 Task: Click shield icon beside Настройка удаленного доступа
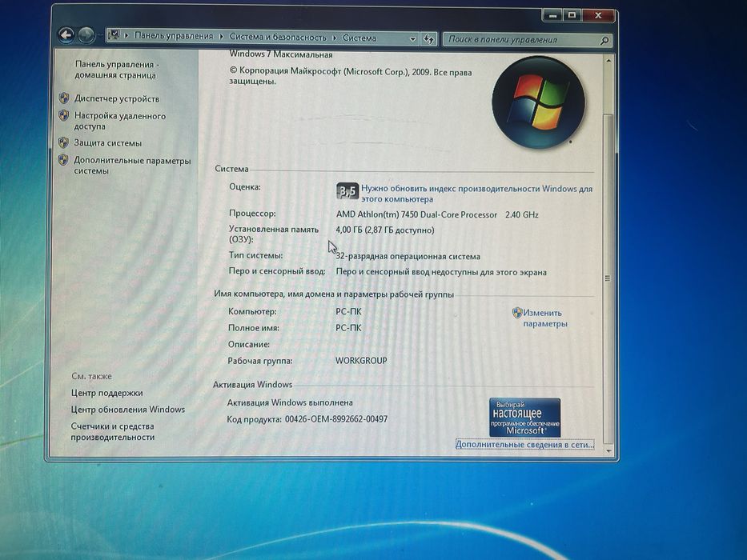pos(64,115)
